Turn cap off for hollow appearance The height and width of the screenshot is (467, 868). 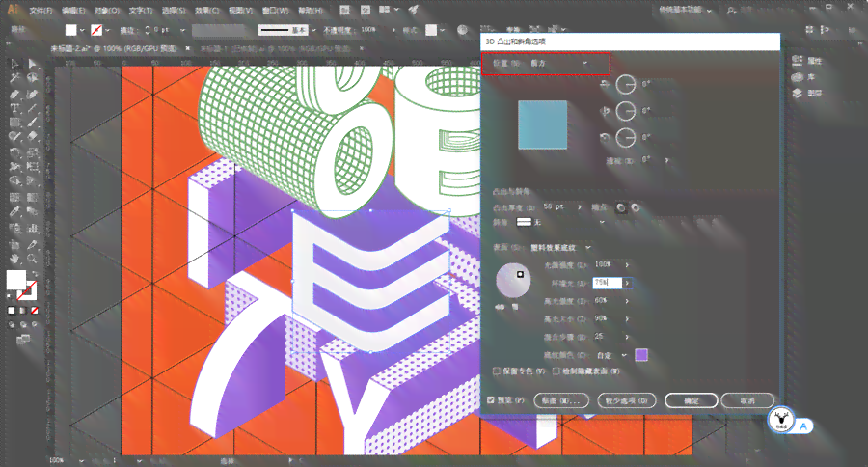[636, 207]
